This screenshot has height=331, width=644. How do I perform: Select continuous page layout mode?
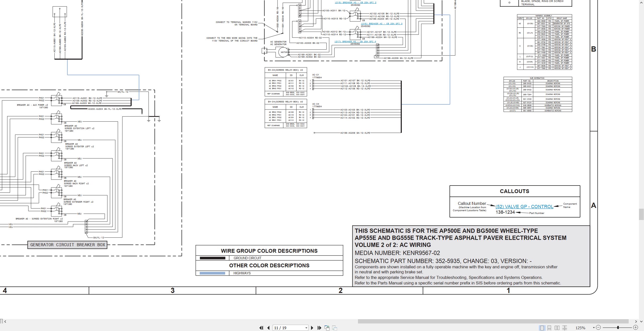549,328
